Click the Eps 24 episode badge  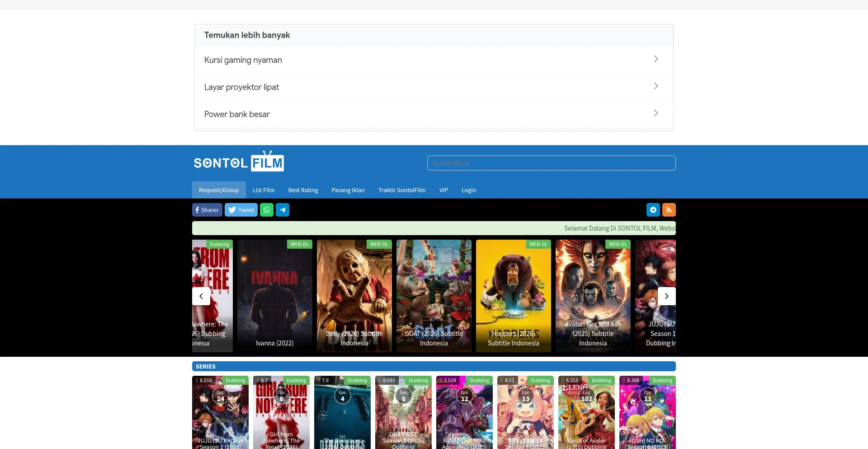pyautogui.click(x=220, y=396)
